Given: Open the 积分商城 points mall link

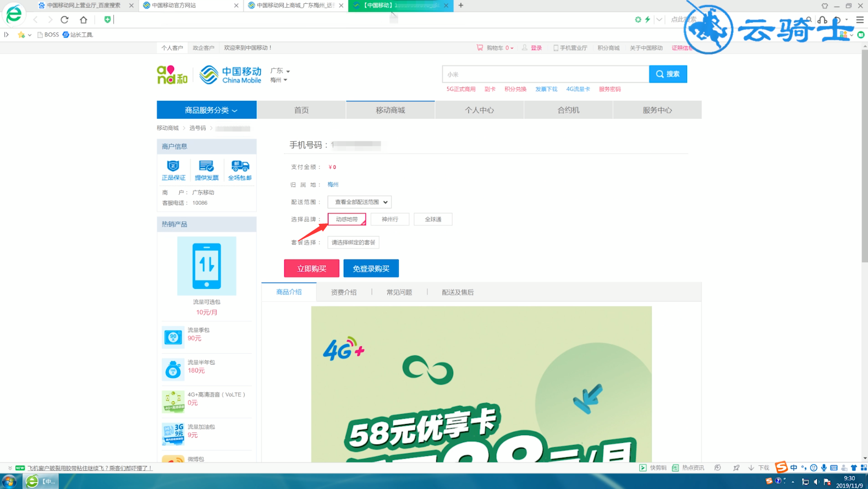Looking at the screenshot, I should pos(608,48).
